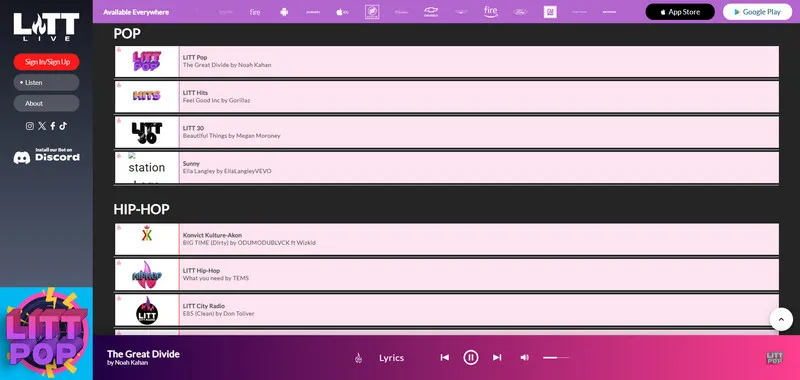Open the TikTok social icon
Viewport: 800px width, 380px height.
63,126
